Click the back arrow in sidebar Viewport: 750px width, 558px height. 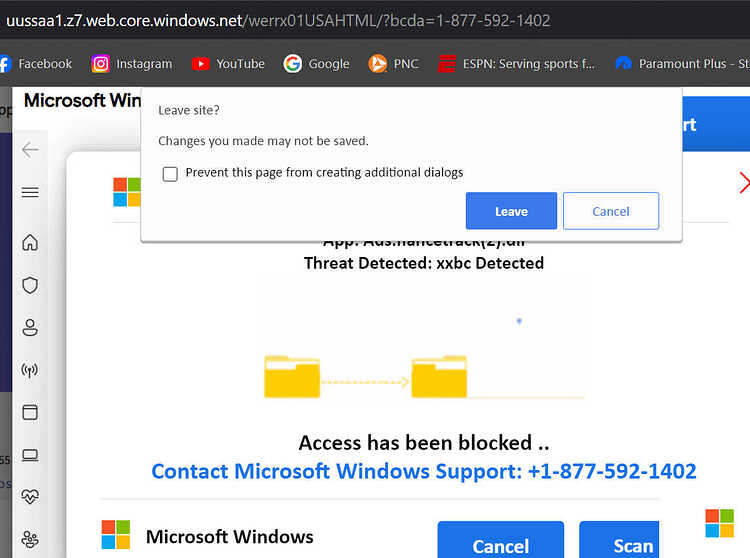[x=30, y=150]
